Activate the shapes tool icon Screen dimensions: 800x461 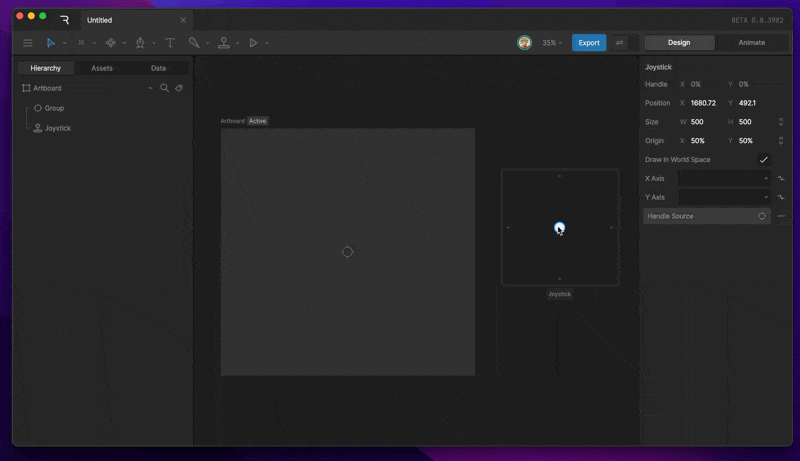coord(110,43)
